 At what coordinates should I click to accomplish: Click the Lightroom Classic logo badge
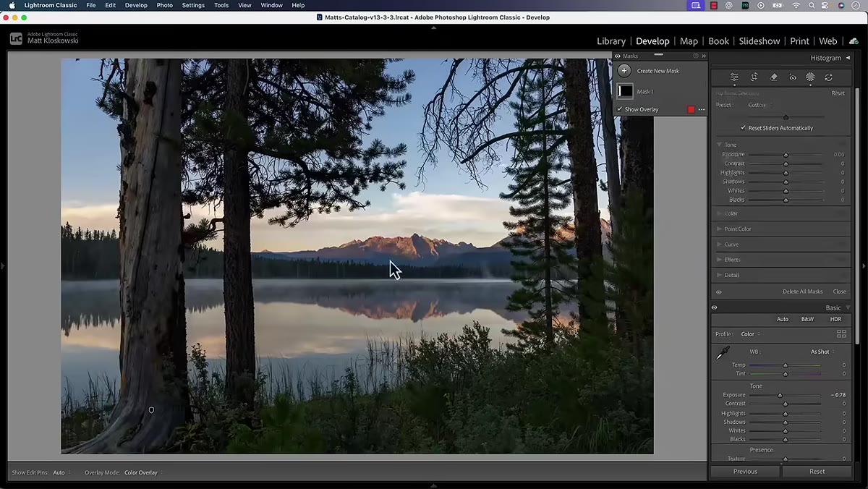click(x=16, y=38)
